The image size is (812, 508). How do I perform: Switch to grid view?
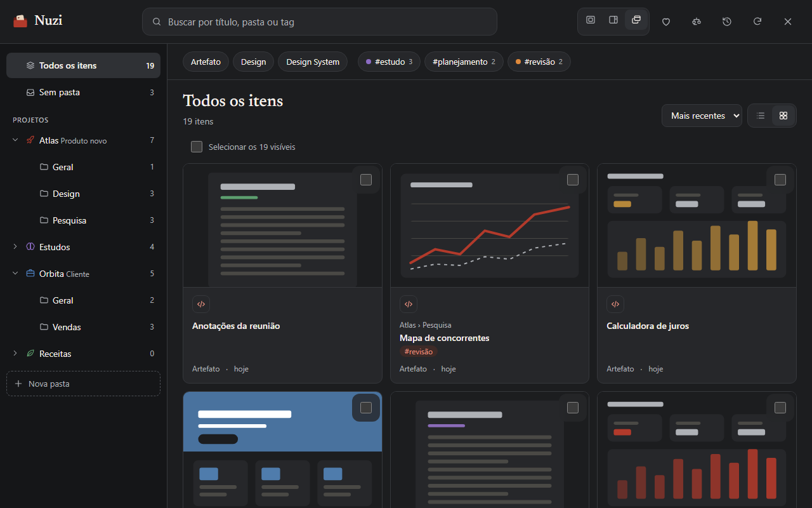pos(783,116)
